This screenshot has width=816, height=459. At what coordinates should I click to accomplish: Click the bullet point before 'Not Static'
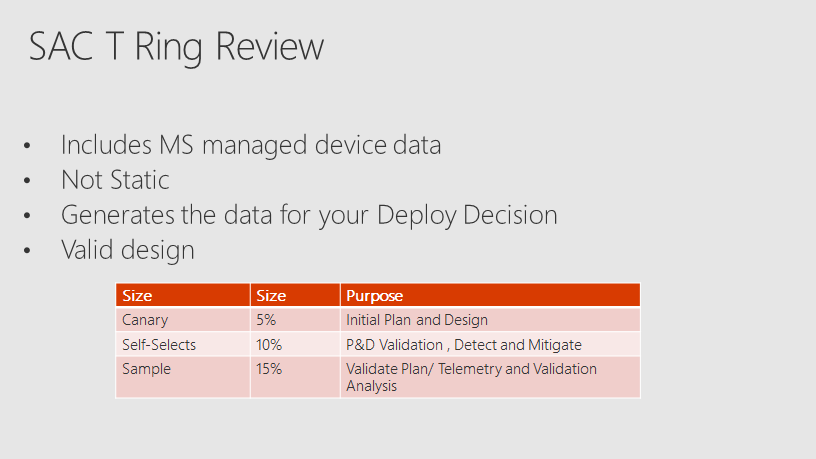(x=27, y=181)
